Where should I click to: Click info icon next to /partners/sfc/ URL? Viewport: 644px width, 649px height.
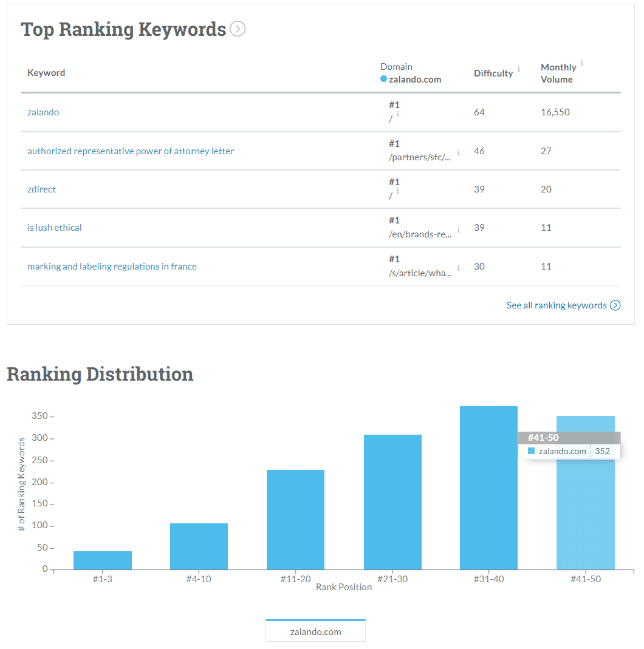coord(459,153)
